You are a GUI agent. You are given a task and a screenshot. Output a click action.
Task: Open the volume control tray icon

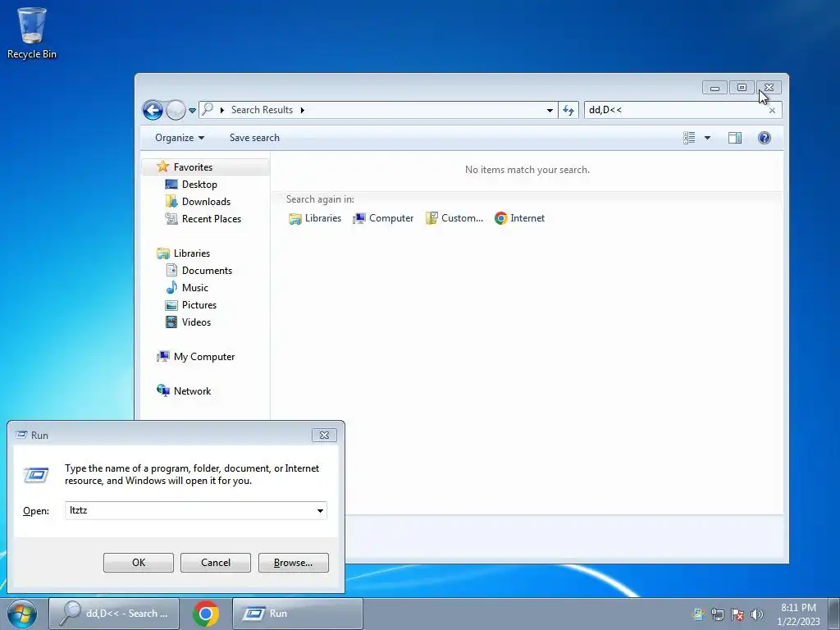tap(756, 614)
